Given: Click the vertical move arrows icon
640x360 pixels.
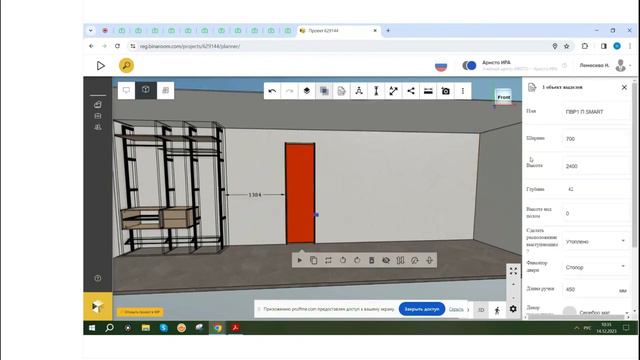Looking at the screenshot, I should (429, 260).
